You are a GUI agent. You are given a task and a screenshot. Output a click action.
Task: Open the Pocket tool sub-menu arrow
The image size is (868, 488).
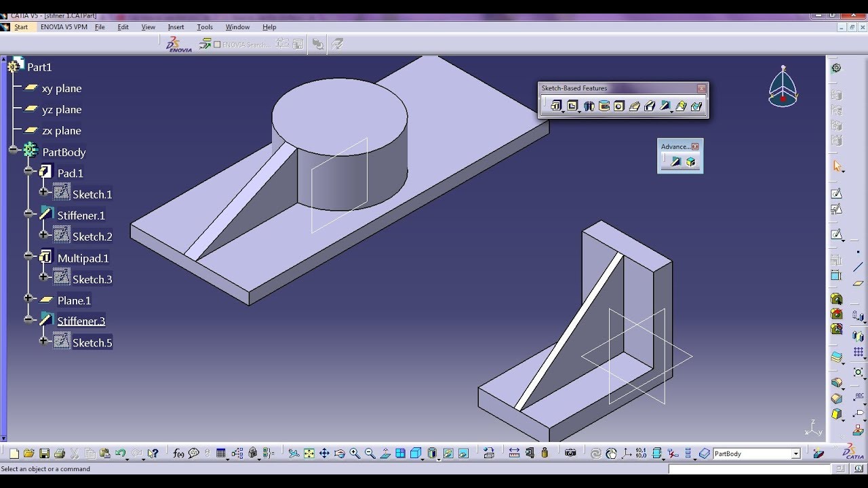click(579, 112)
